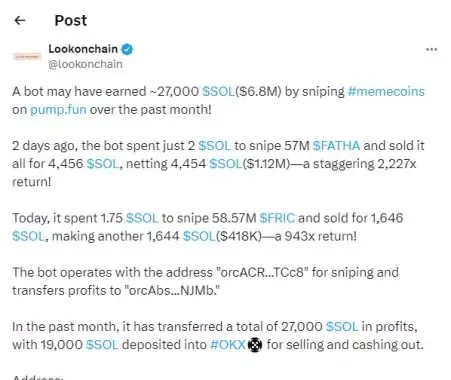Click $SOL cashtag after "spent 1.75"

click(142, 218)
